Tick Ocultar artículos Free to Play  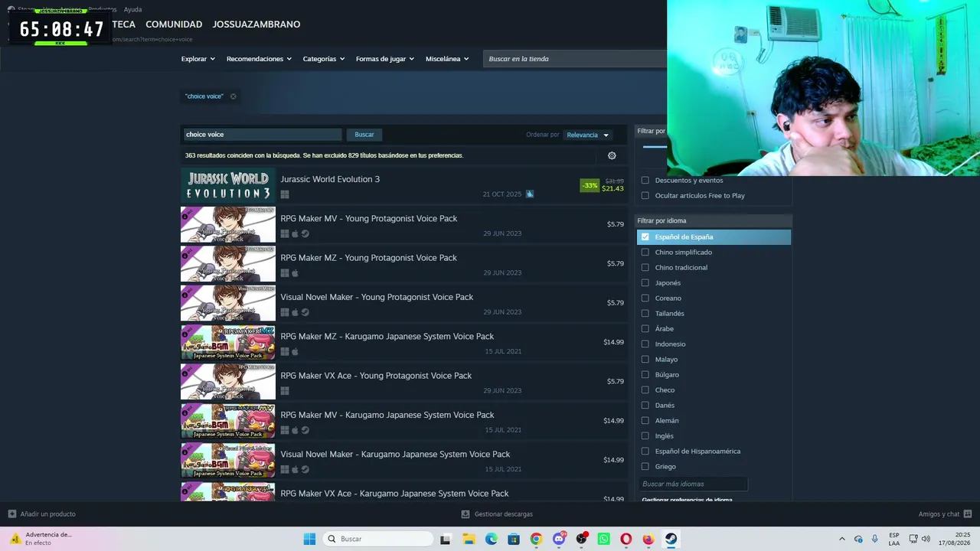click(x=645, y=196)
